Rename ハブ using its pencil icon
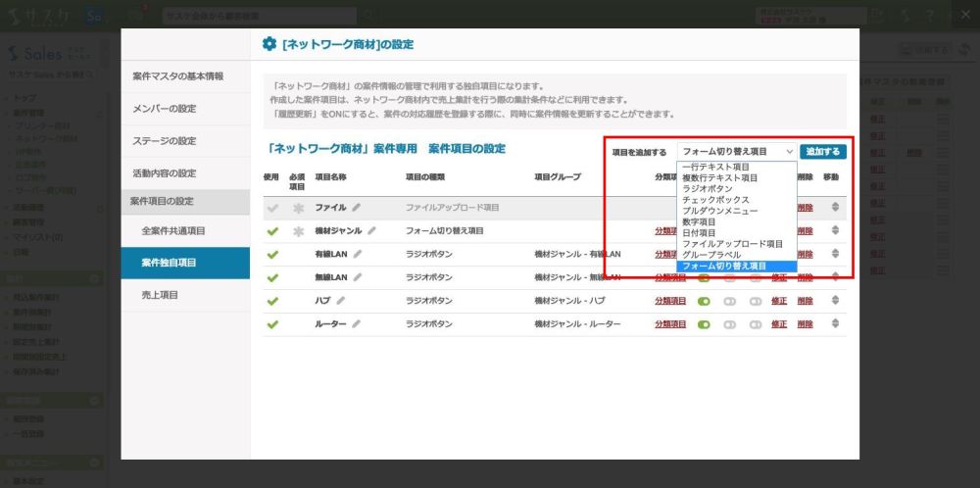The image size is (980, 488). pyautogui.click(x=340, y=301)
